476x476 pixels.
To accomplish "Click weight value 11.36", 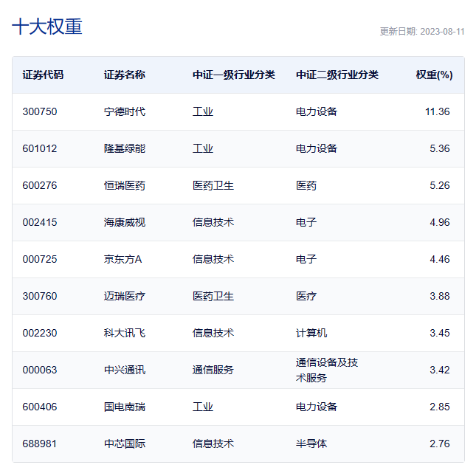I will coord(438,111).
